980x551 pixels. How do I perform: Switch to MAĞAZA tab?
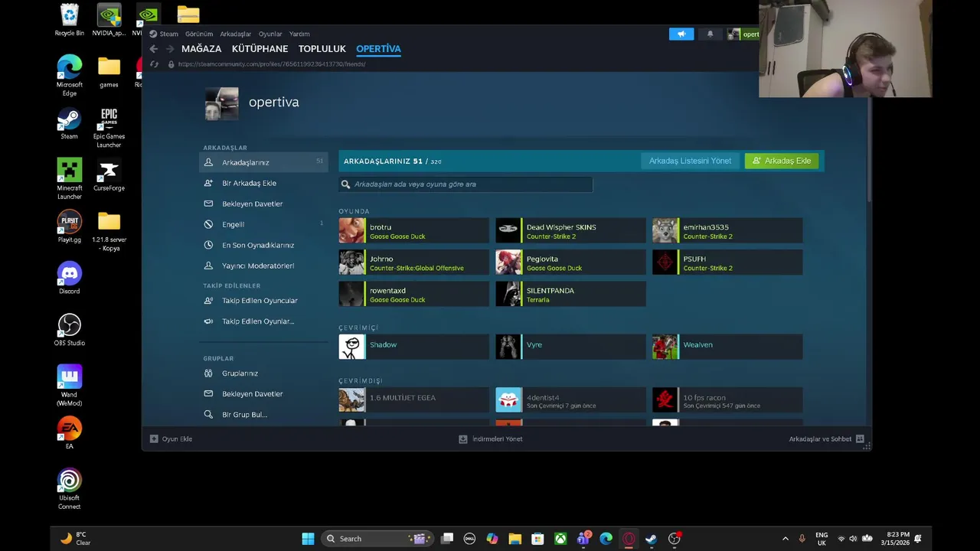coord(201,49)
